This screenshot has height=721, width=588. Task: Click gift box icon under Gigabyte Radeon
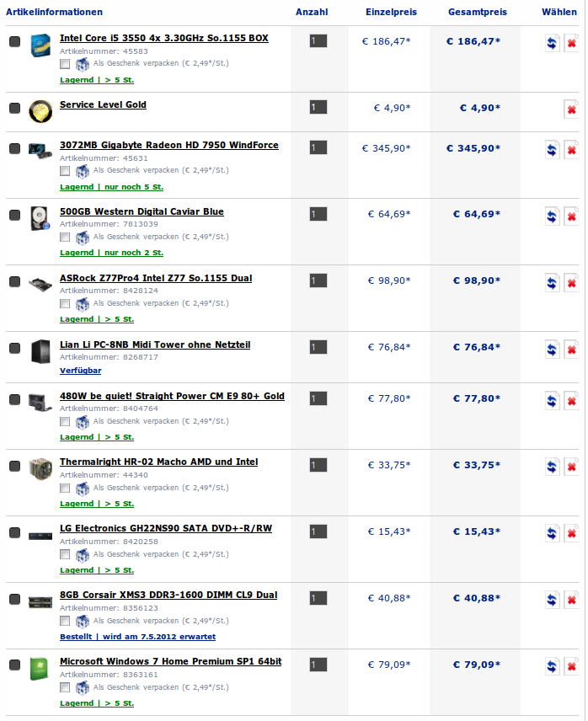click(83, 171)
